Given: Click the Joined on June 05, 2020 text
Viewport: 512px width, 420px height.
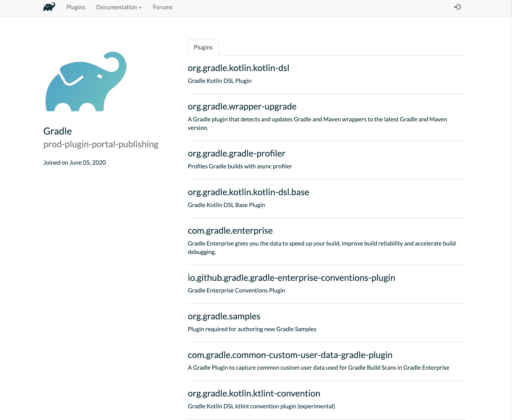Looking at the screenshot, I should click(74, 162).
